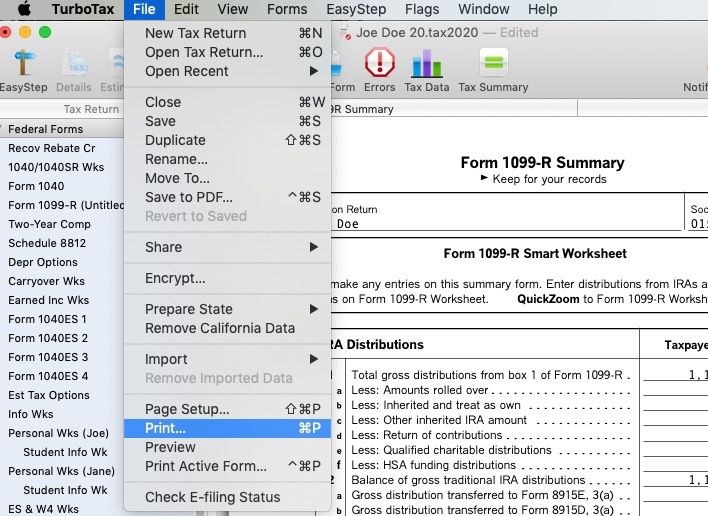Open the Tax Summary toolbar icon
The height and width of the screenshot is (516, 708).
coord(494,62)
